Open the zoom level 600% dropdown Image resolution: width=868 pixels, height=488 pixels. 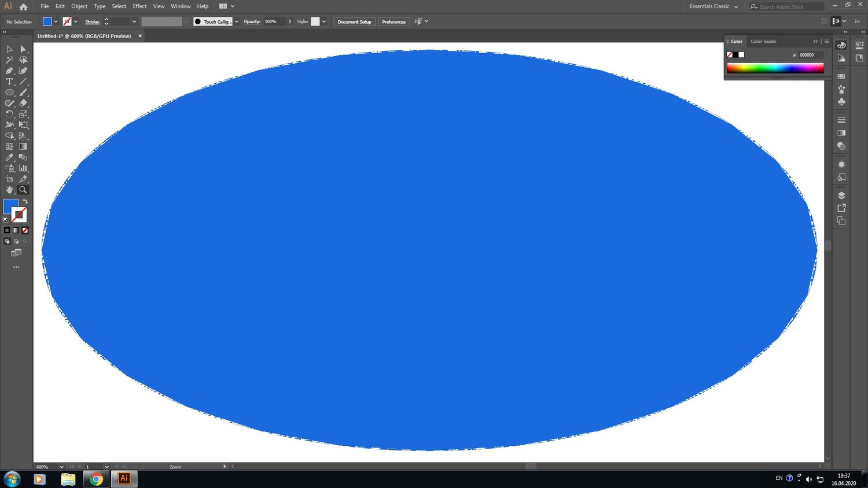click(x=61, y=467)
